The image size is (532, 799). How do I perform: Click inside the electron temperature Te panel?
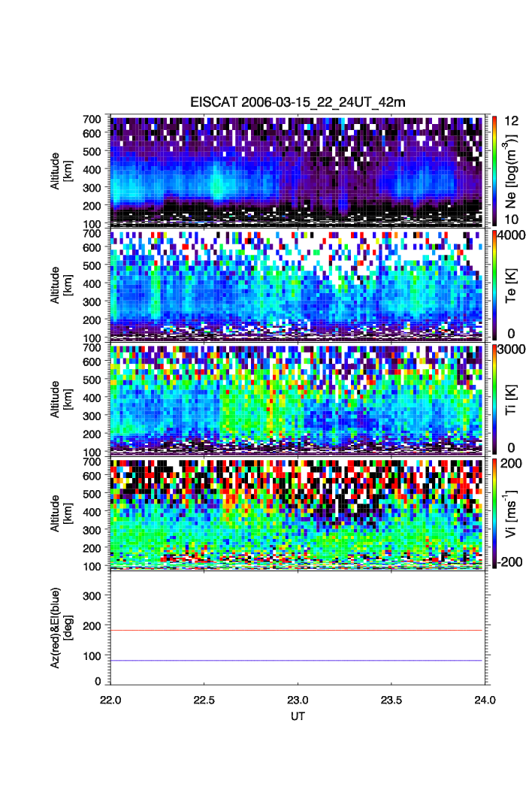pyautogui.click(x=298, y=285)
